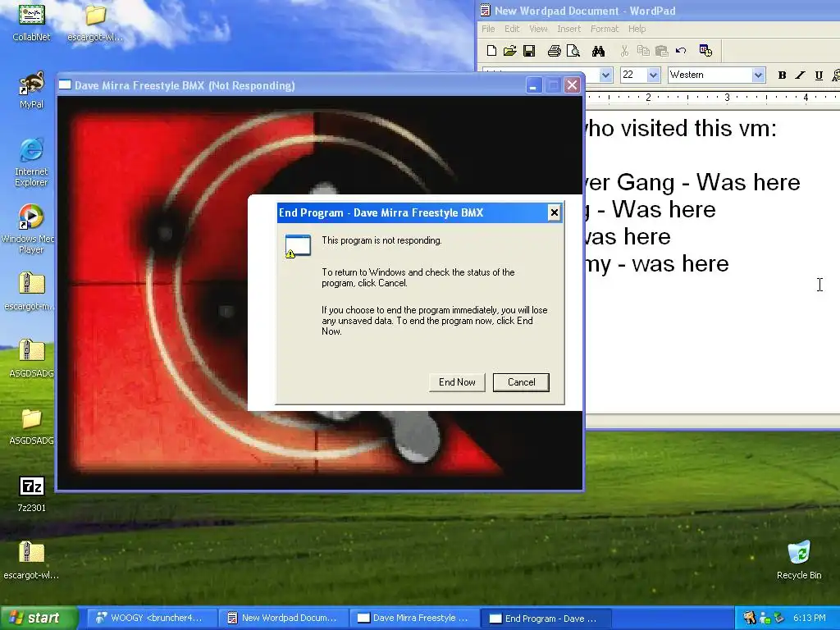The image size is (840, 630).
Task: Select the 7z2301 installer icon
Action: 32,494
